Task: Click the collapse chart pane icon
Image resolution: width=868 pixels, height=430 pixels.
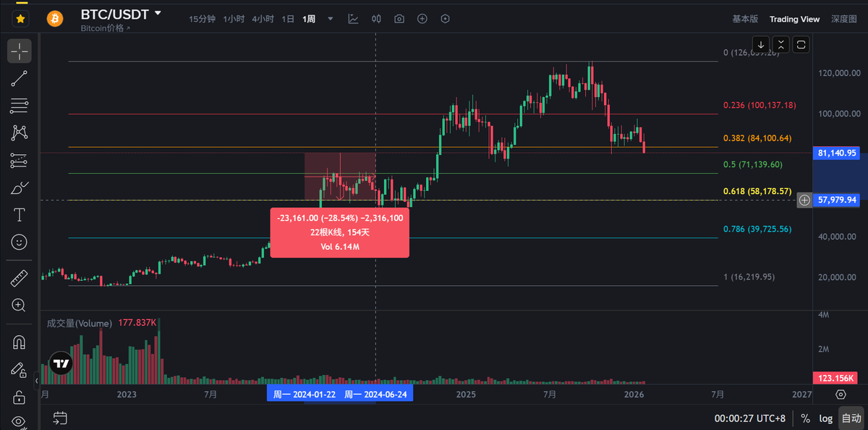Action: coord(780,44)
